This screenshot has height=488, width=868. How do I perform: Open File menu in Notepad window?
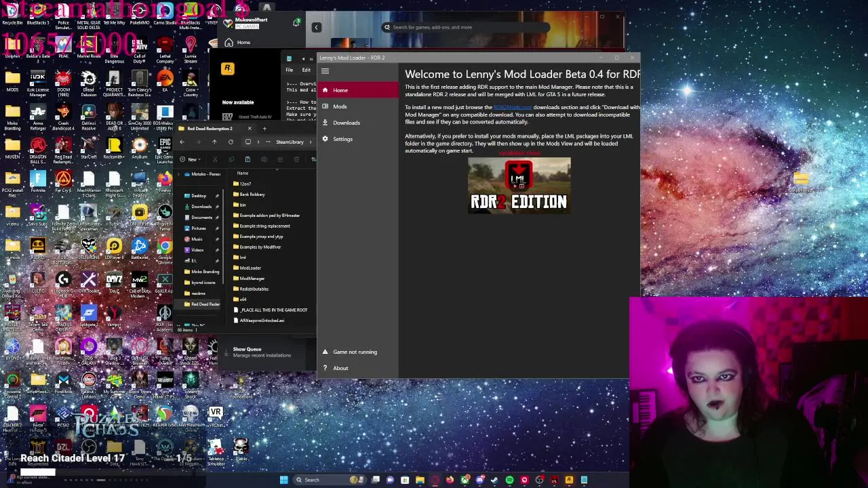[290, 70]
